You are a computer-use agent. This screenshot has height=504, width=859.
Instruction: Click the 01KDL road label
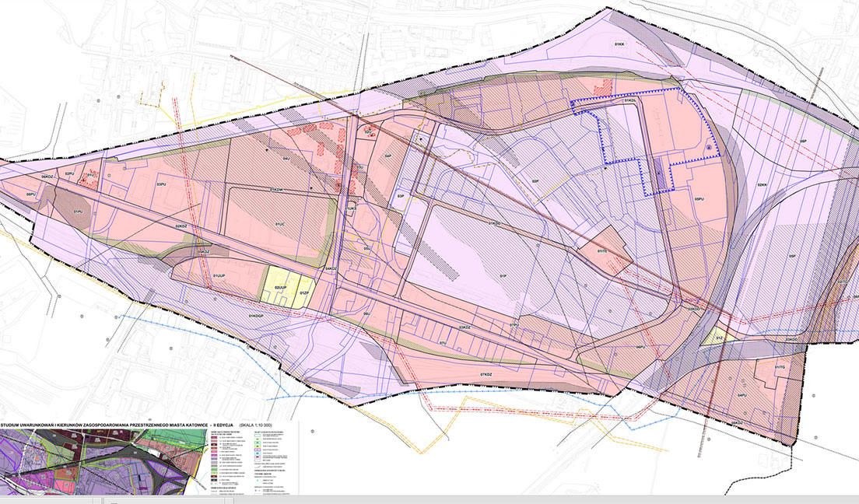629,101
